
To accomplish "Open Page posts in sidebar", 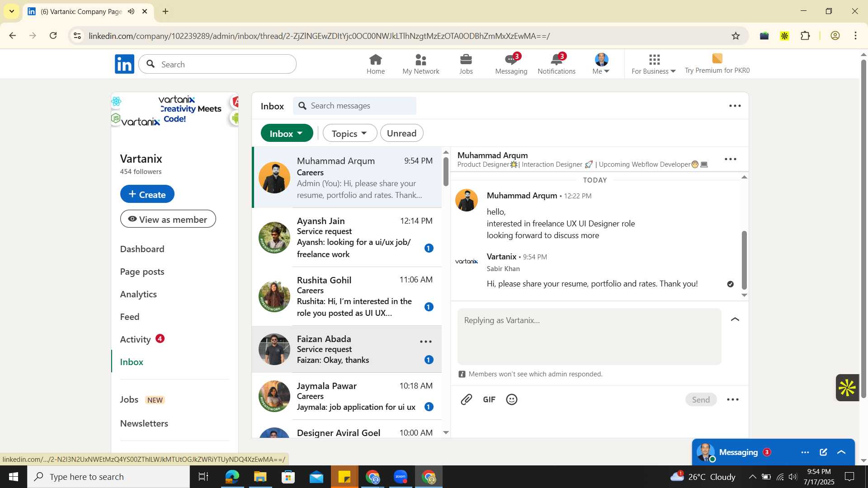I will coord(142,272).
